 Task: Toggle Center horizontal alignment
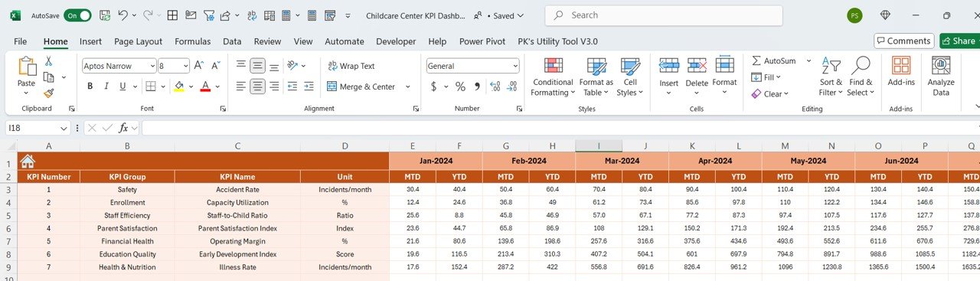pyautogui.click(x=258, y=87)
